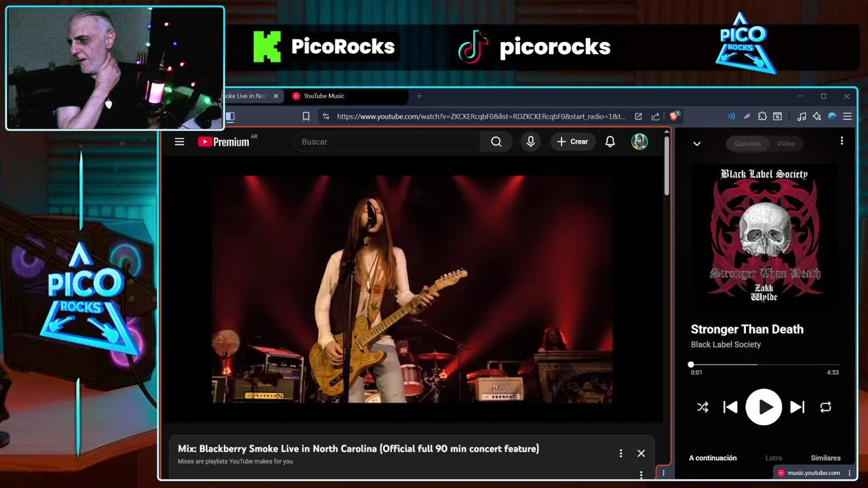Open page in app icon in address bar
This screenshot has height=488, width=868.
(x=638, y=117)
